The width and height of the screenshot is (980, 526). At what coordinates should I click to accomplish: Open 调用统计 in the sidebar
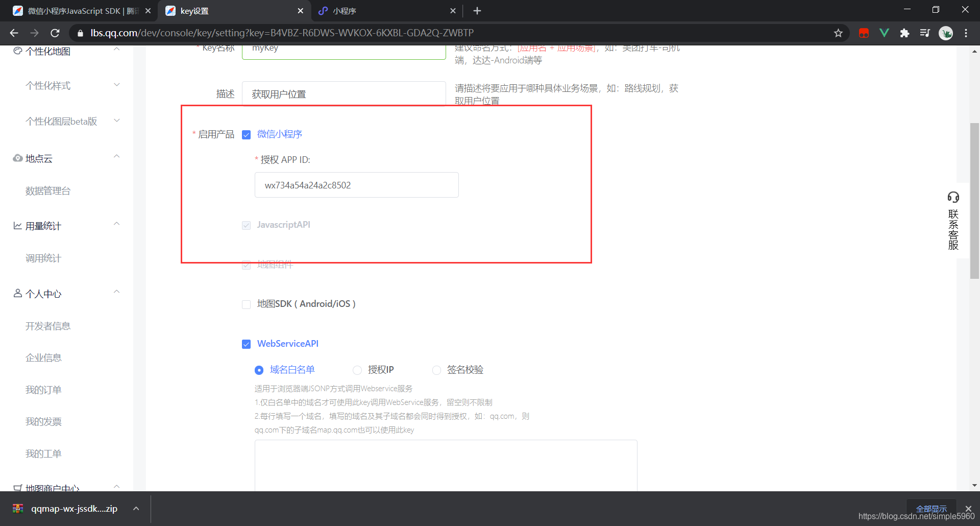[x=43, y=258]
